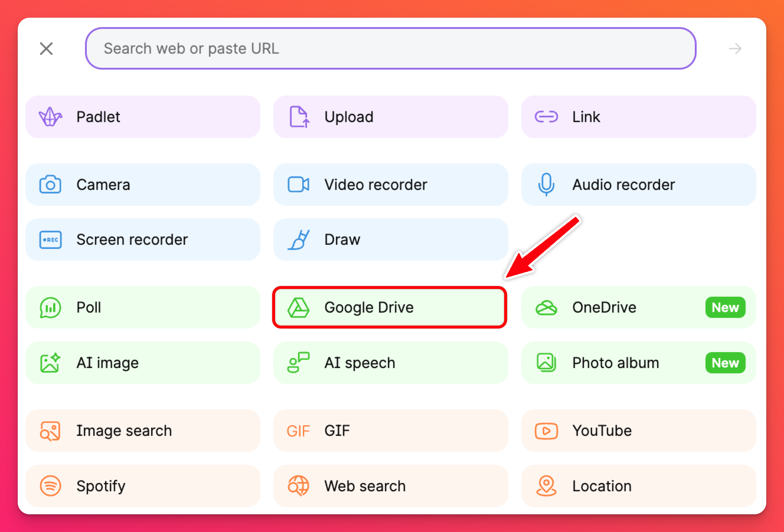Open the GIF search option
The height and width of the screenshot is (532, 784).
point(390,431)
